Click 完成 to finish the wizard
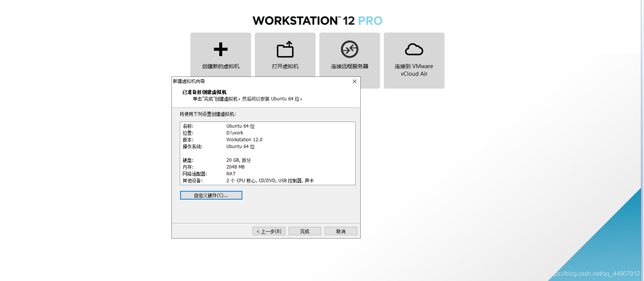The image size is (644, 281). pyautogui.click(x=305, y=231)
